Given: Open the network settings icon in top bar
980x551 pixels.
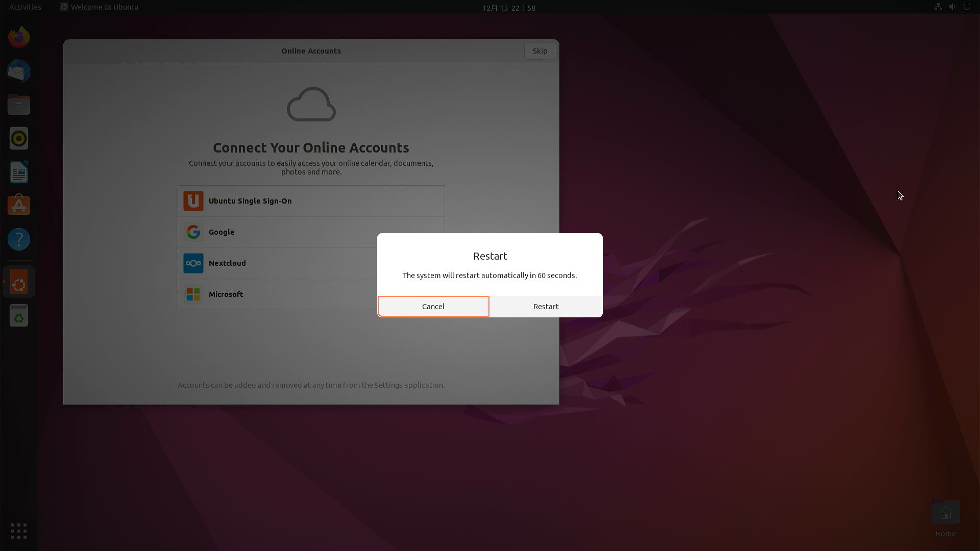Looking at the screenshot, I should 938,7.
